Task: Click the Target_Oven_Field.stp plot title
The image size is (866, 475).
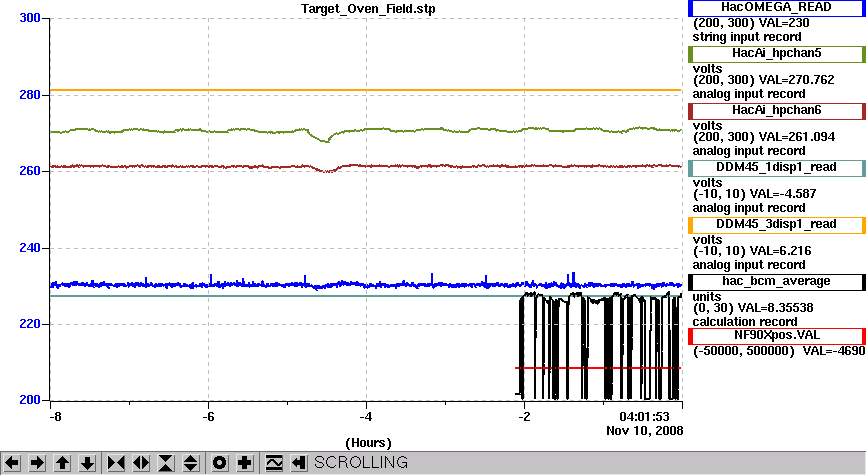Action: (x=368, y=9)
